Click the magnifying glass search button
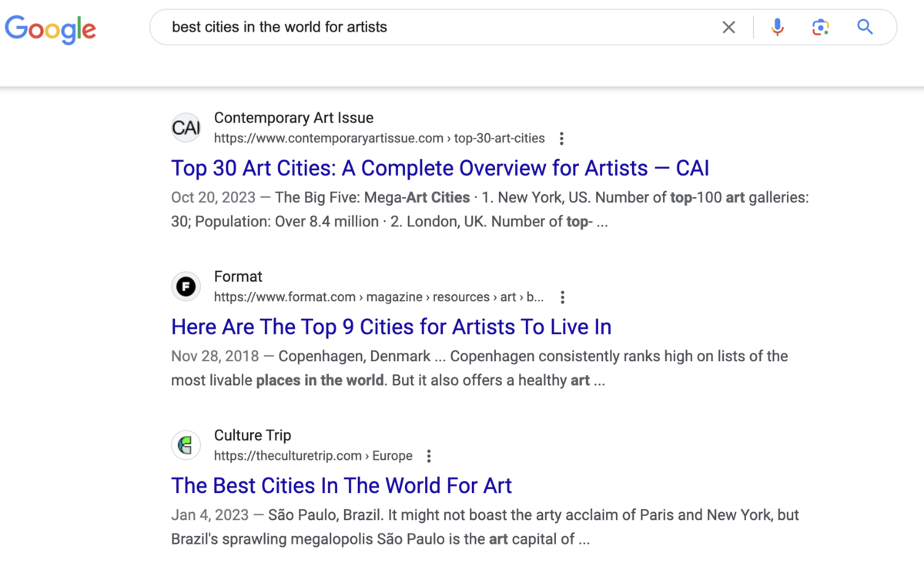The width and height of the screenshot is (924, 583). (x=865, y=28)
